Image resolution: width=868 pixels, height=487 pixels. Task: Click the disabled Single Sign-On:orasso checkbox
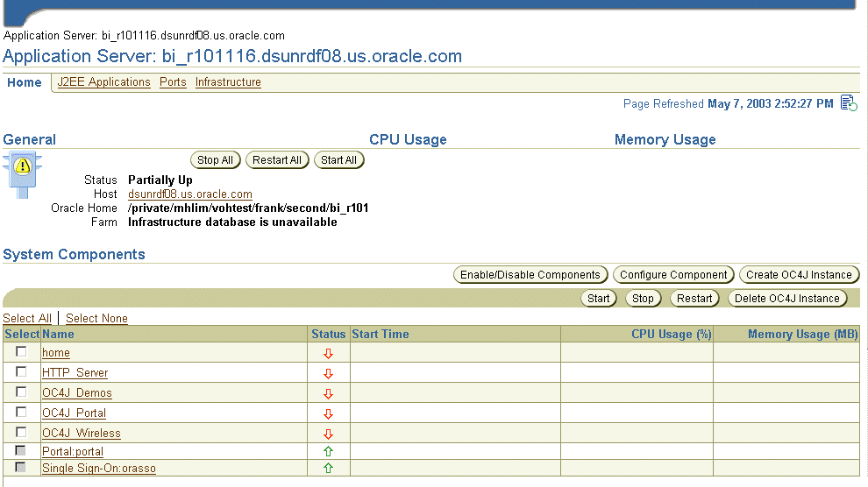pos(20,467)
